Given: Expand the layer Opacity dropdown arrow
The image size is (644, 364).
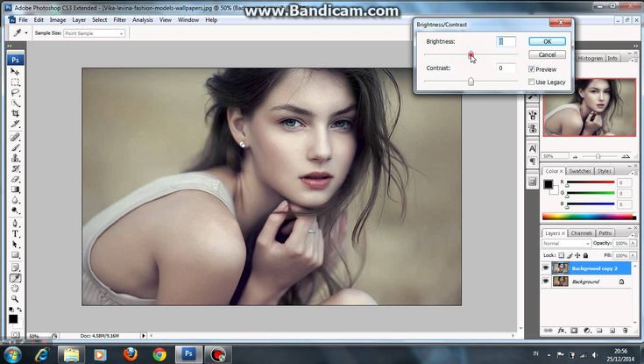Looking at the screenshot, I should (x=634, y=243).
